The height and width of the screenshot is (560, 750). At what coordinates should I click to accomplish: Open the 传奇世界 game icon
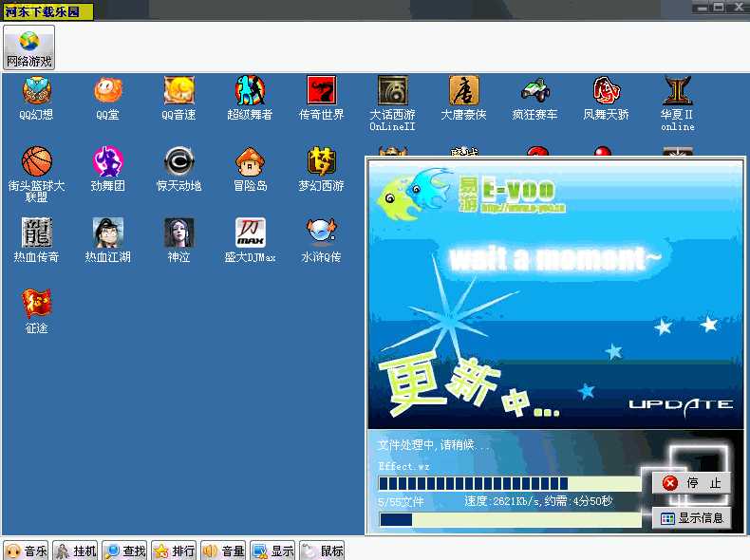(x=321, y=91)
